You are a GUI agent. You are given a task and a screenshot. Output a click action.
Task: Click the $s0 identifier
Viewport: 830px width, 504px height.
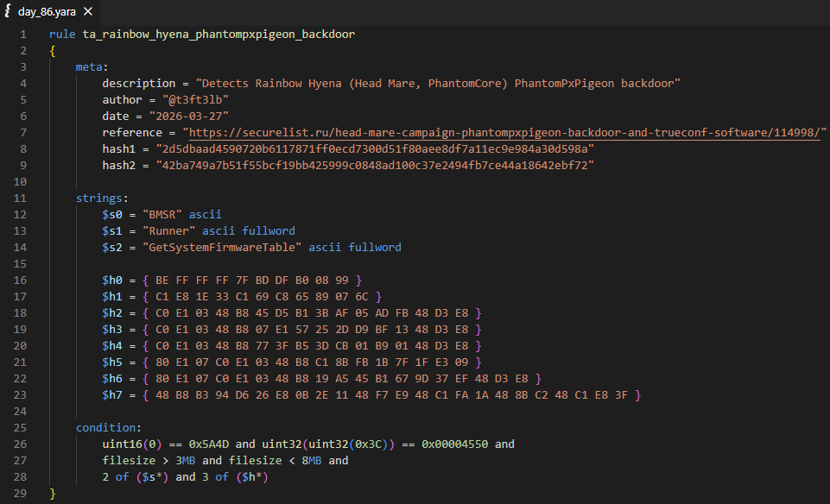pyautogui.click(x=112, y=215)
